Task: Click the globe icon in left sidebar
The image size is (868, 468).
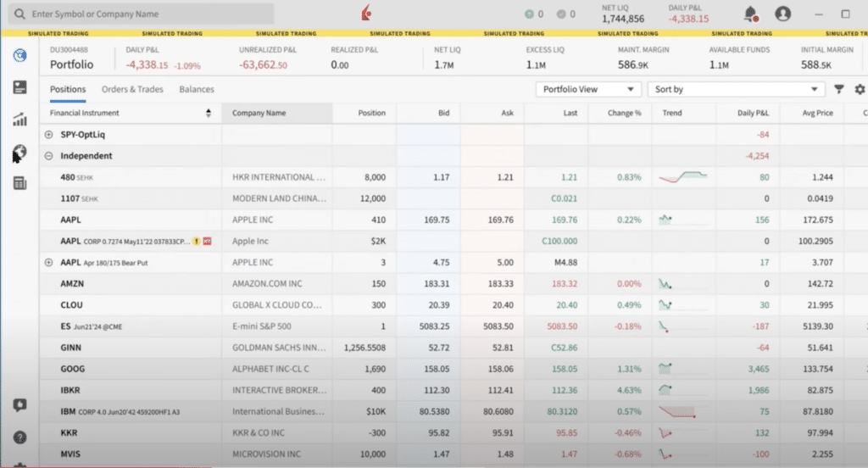Action: point(20,152)
